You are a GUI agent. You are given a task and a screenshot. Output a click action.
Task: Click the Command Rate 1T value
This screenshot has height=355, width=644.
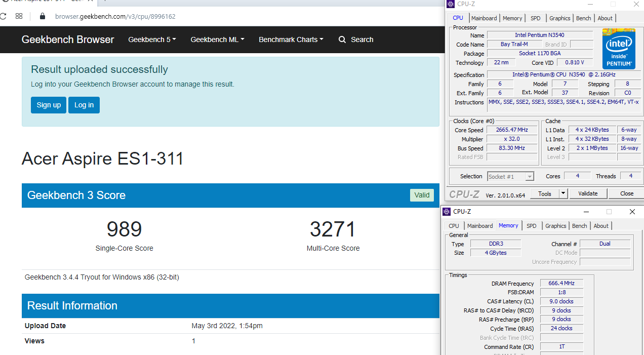(561, 347)
